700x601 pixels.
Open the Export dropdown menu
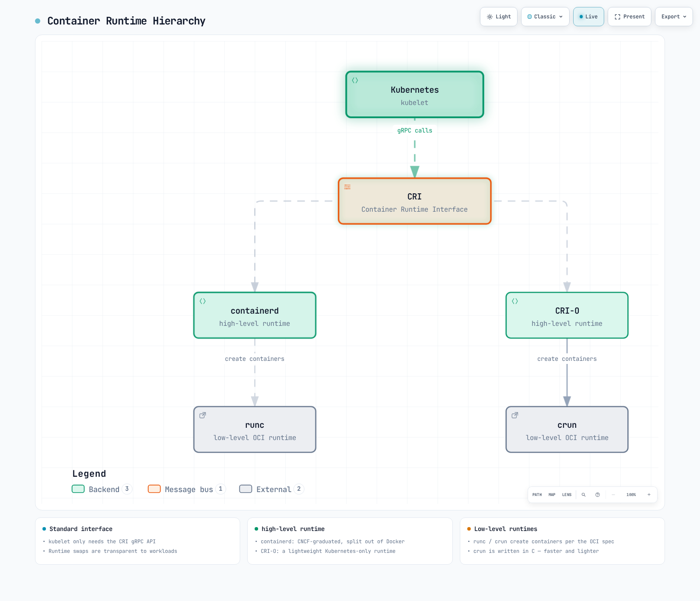coord(674,17)
